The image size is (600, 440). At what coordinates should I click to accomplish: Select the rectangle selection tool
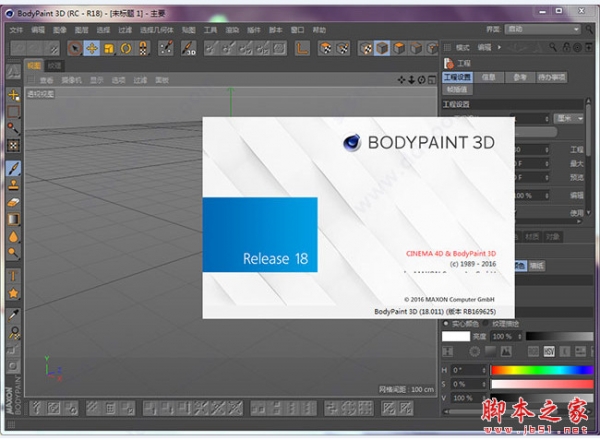[x=13, y=111]
